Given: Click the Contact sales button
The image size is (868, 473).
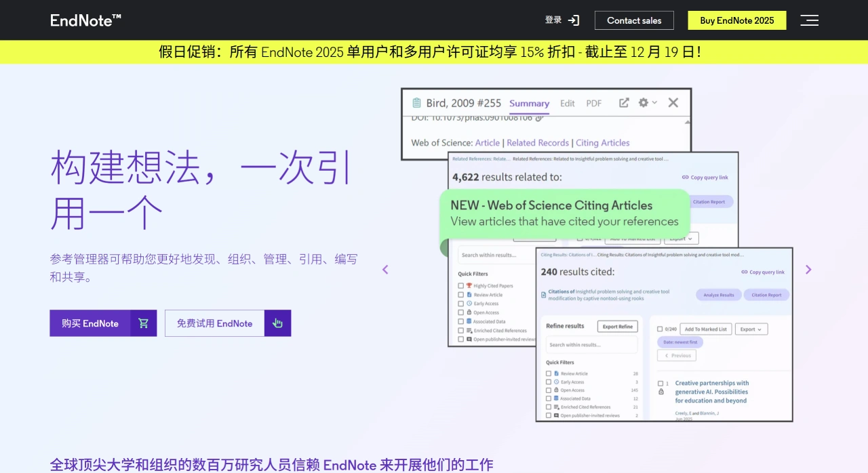Looking at the screenshot, I should tap(633, 20).
